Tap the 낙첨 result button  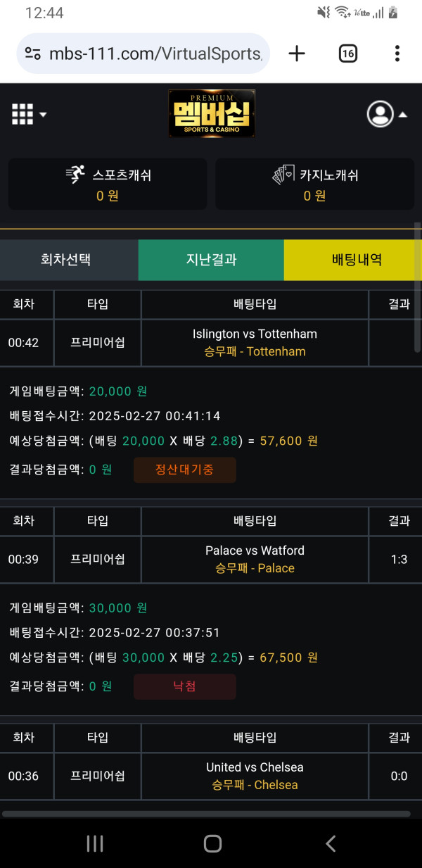coord(184,686)
